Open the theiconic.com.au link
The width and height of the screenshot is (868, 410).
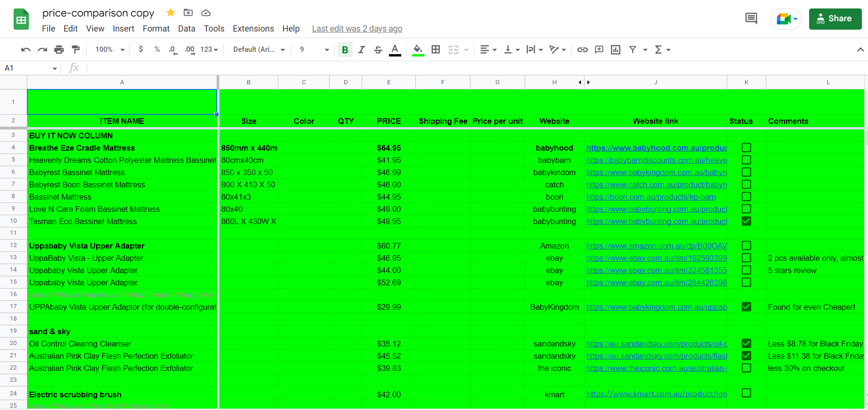657,368
